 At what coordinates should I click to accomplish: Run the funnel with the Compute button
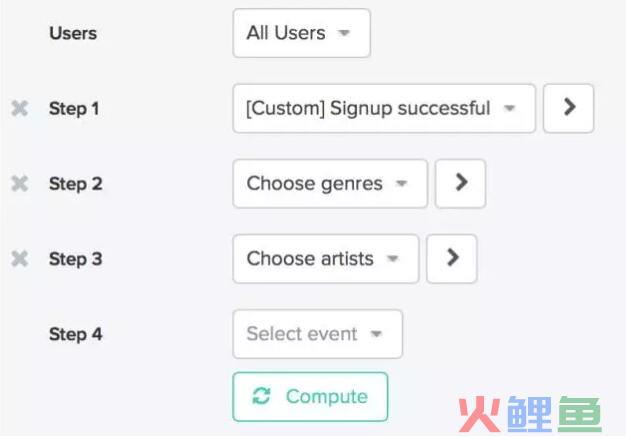310,397
